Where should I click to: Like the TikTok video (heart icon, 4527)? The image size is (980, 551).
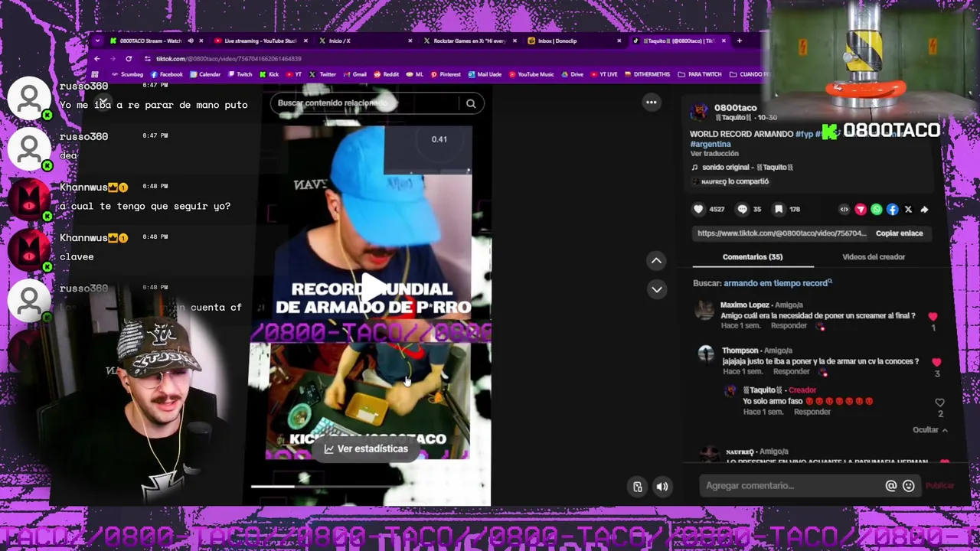[x=698, y=209]
